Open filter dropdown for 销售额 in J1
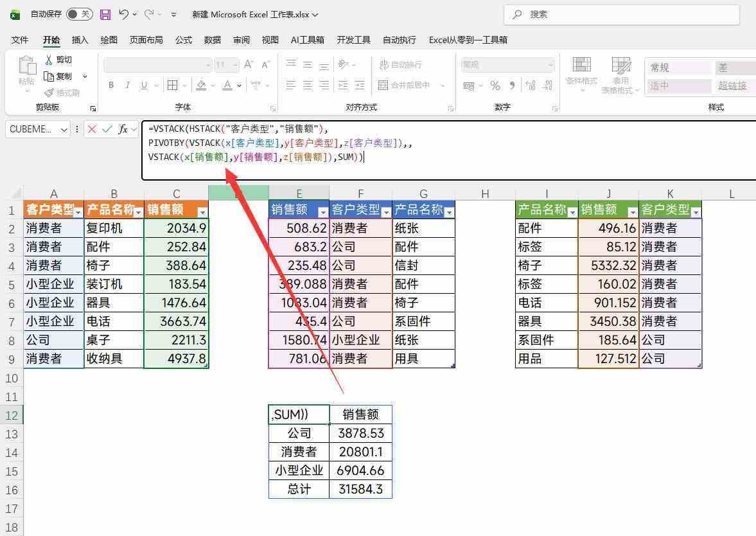This screenshot has width=756, height=536. [633, 212]
